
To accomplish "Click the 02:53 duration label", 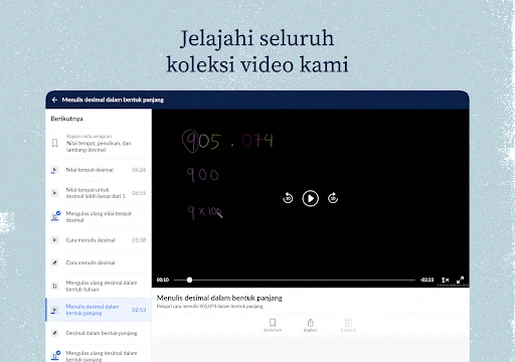I will [139, 310].
